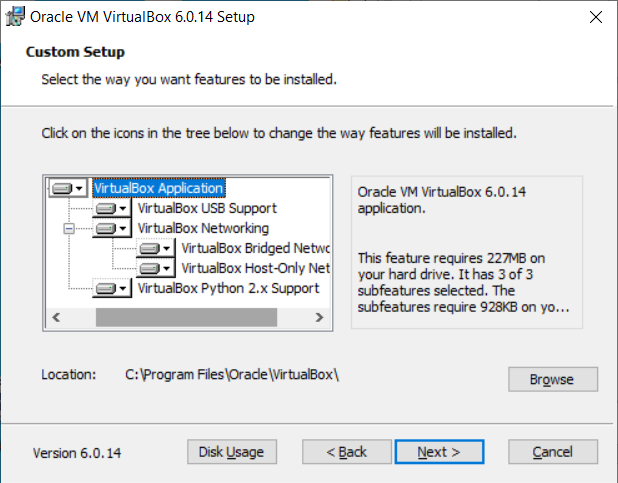Click the VirtualBox Application drive icon
The width and height of the screenshot is (618, 483).
[x=68, y=188]
